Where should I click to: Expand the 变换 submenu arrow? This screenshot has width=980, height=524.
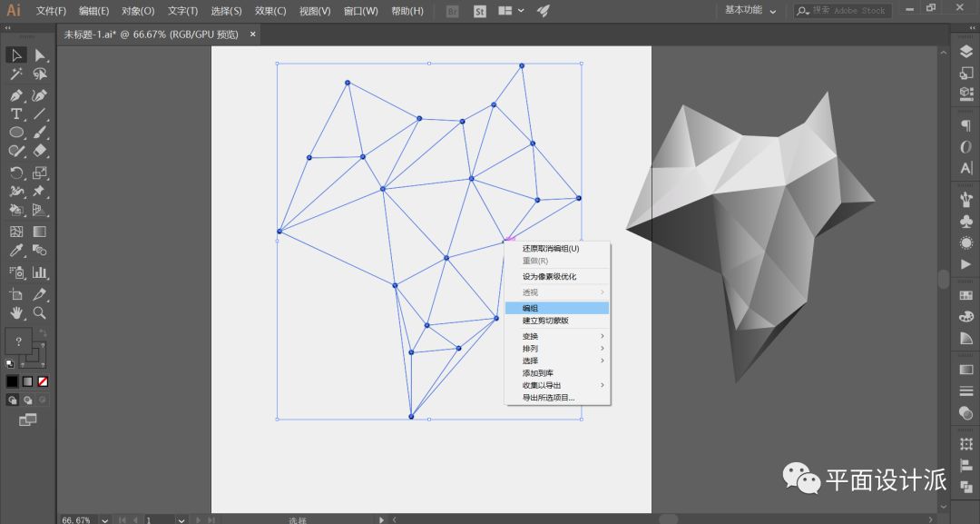pyautogui.click(x=603, y=336)
